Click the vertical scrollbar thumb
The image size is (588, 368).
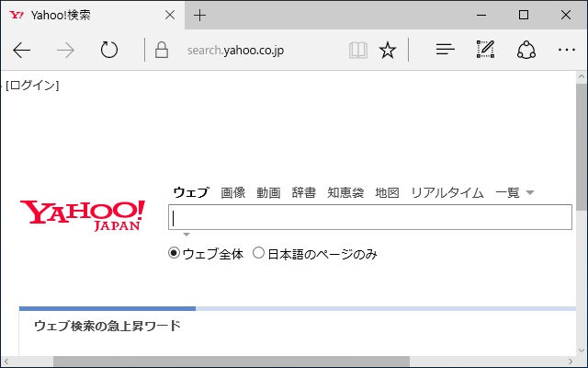point(582,147)
